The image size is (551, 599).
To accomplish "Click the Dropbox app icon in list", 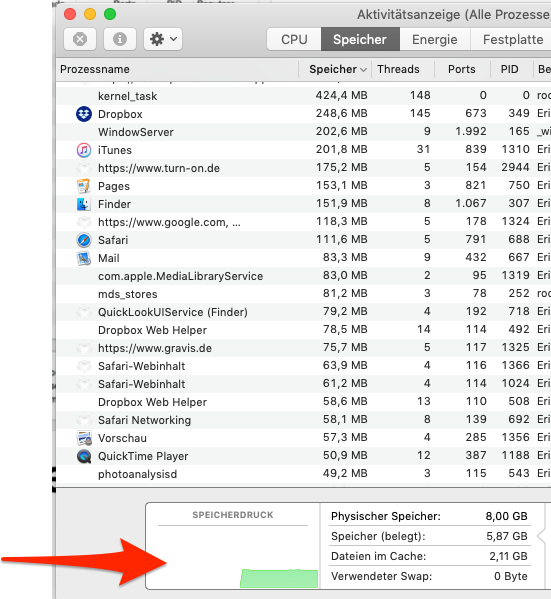I will tap(84, 114).
